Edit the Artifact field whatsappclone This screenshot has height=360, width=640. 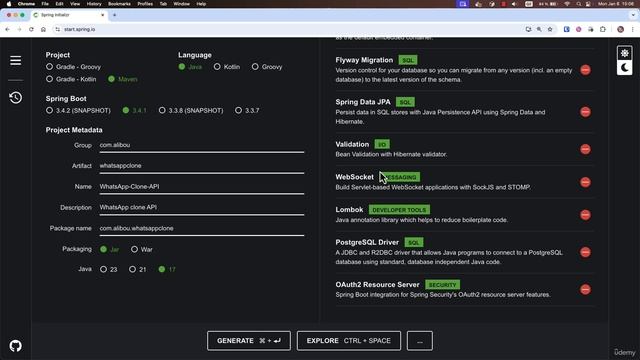202,166
